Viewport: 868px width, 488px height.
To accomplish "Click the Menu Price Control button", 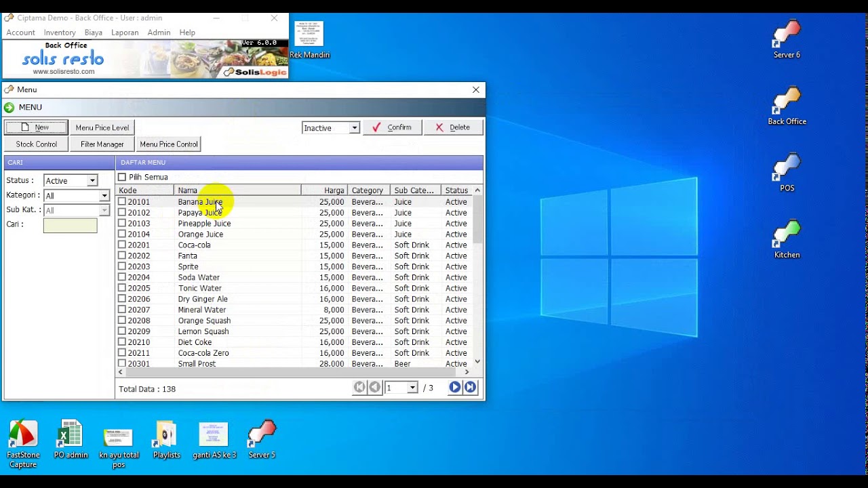I will pyautogui.click(x=169, y=144).
